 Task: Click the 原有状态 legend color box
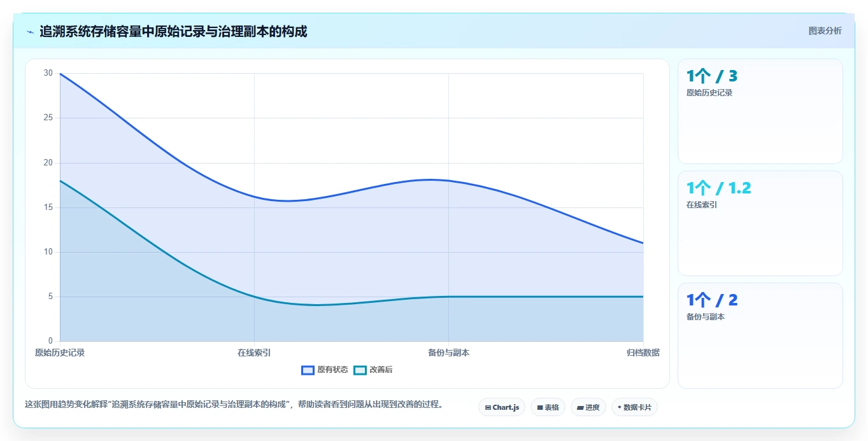308,370
